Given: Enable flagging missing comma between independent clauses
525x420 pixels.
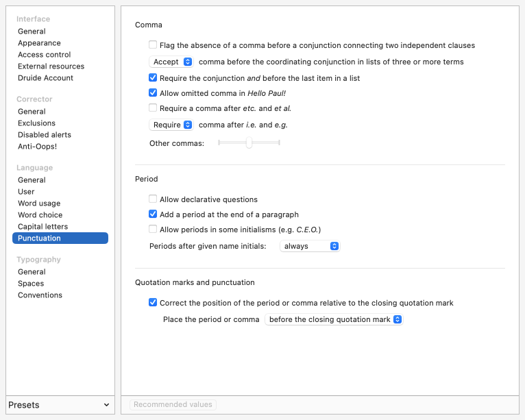Looking at the screenshot, I should [153, 45].
